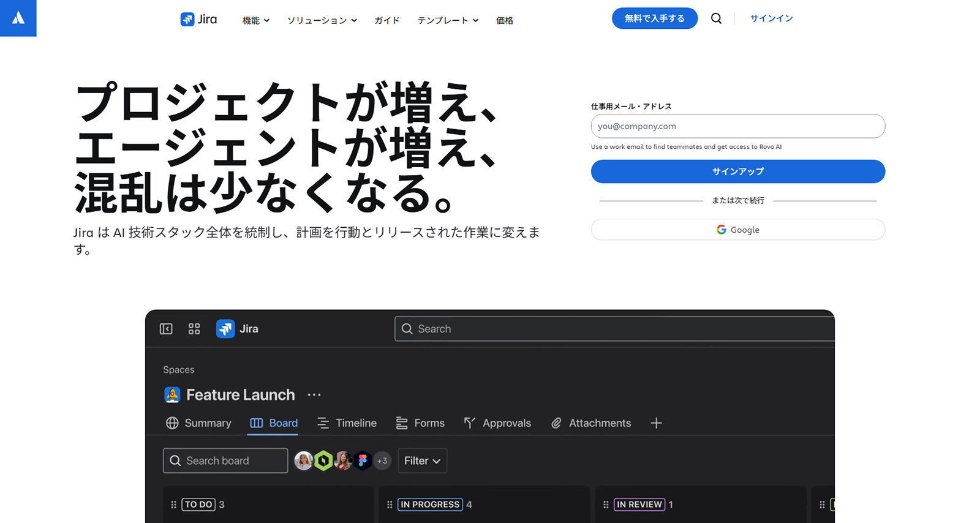
Task: Switch to the Board tab
Action: click(x=274, y=423)
